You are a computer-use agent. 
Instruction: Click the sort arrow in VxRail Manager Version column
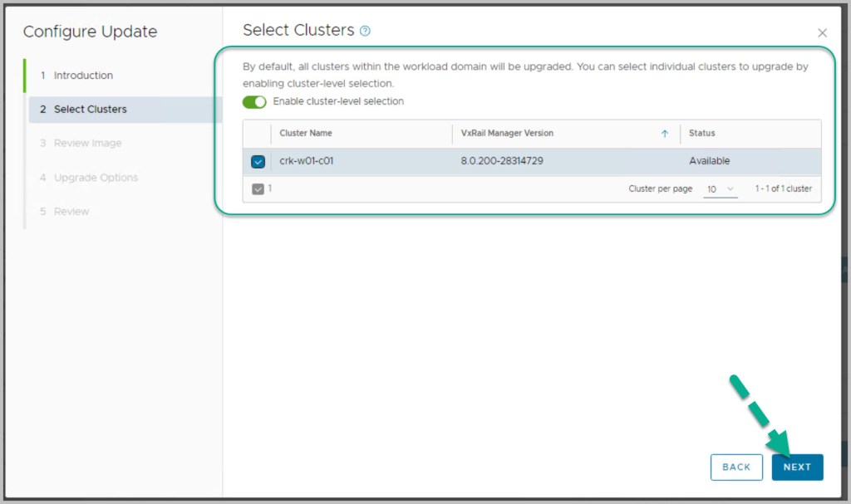click(664, 134)
